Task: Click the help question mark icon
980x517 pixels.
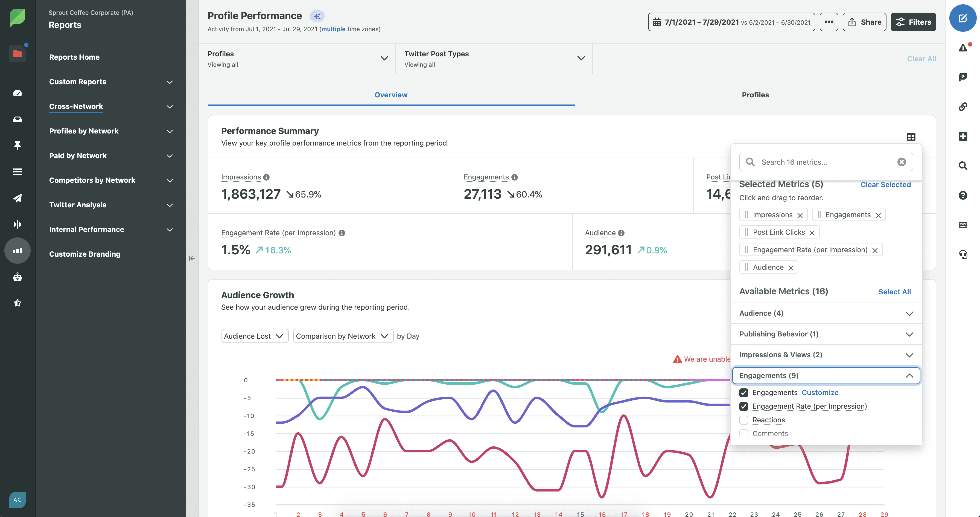Action: 962,195
